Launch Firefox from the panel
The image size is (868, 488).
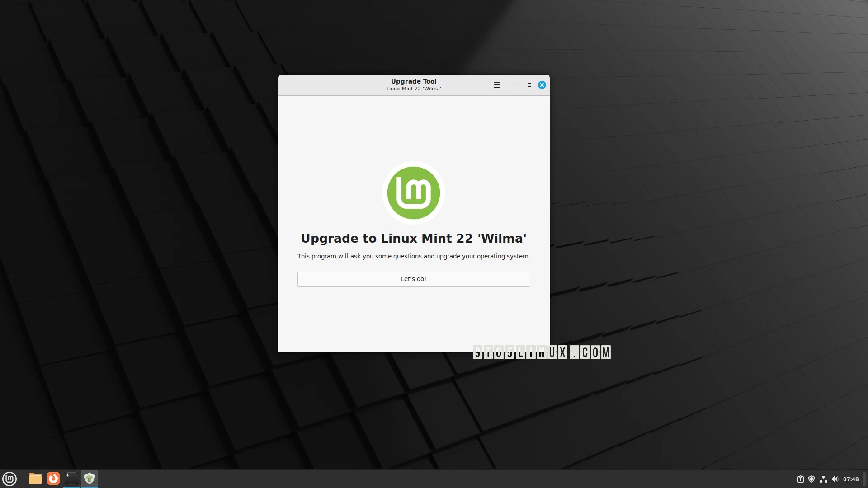pyautogui.click(x=53, y=479)
